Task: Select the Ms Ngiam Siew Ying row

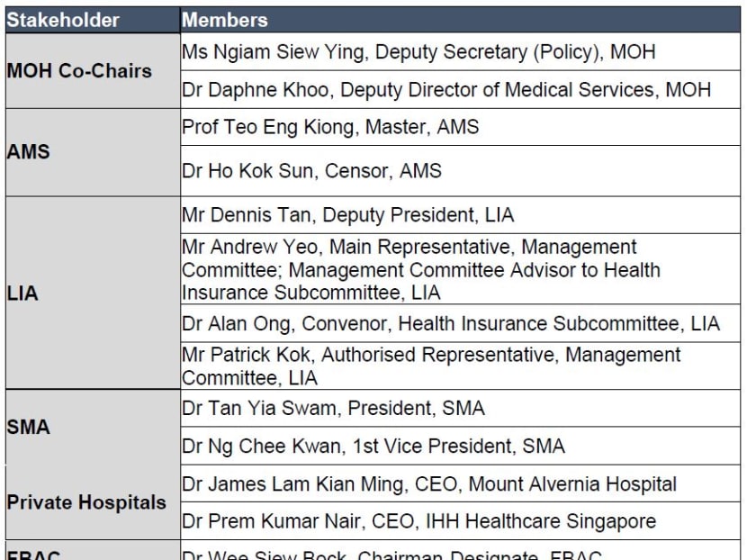Action: [460, 52]
